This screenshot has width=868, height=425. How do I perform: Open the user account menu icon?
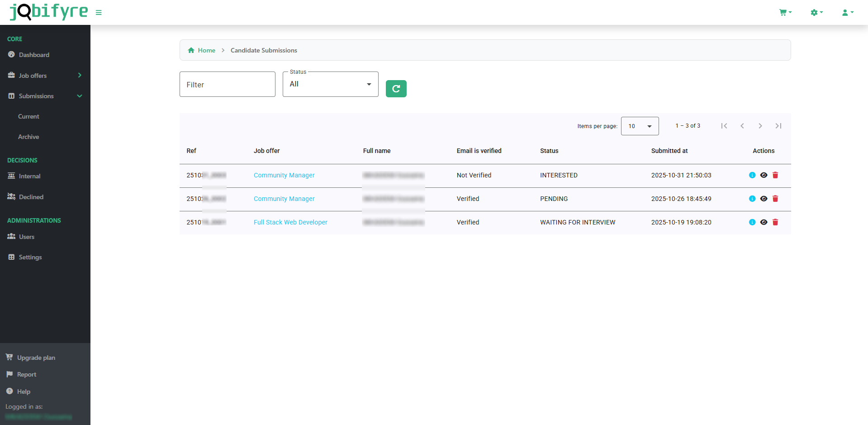click(x=847, y=13)
